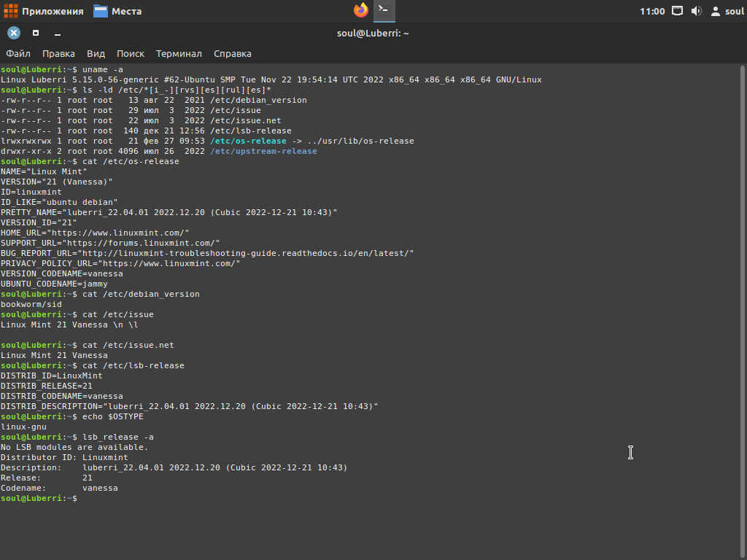747x560 pixels.
Task: Open the Вид menu
Action: pyautogui.click(x=96, y=54)
